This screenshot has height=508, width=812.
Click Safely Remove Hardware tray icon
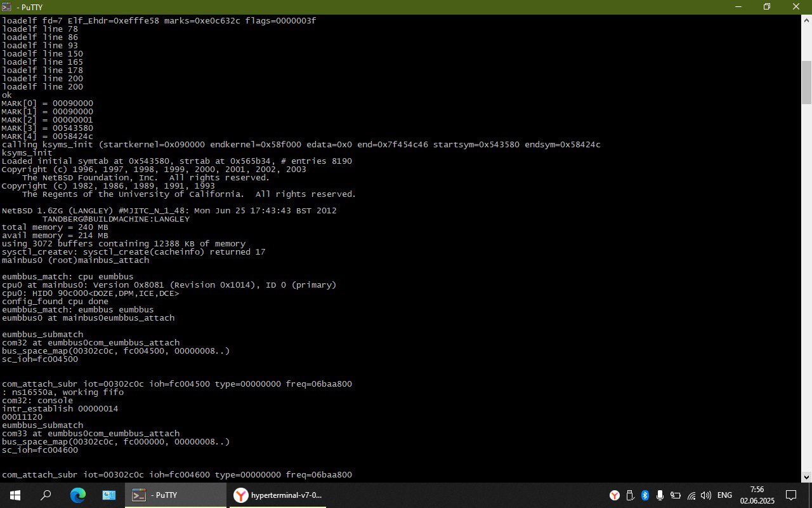630,495
